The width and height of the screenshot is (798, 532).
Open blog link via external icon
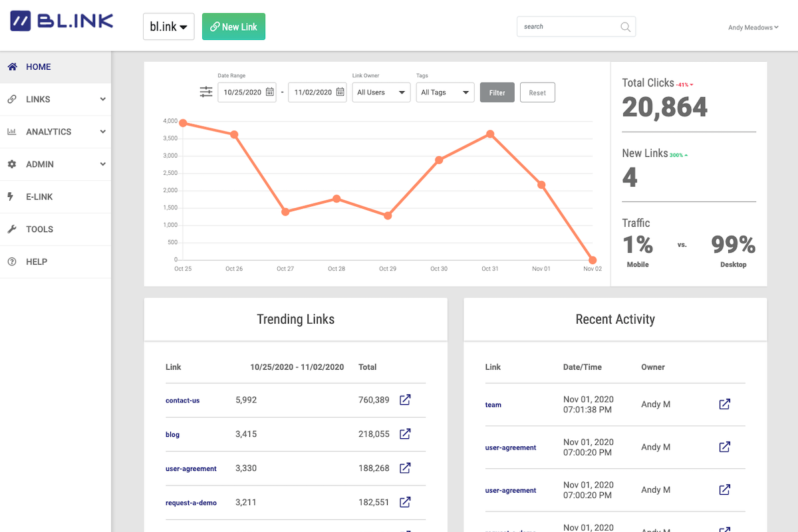405,434
